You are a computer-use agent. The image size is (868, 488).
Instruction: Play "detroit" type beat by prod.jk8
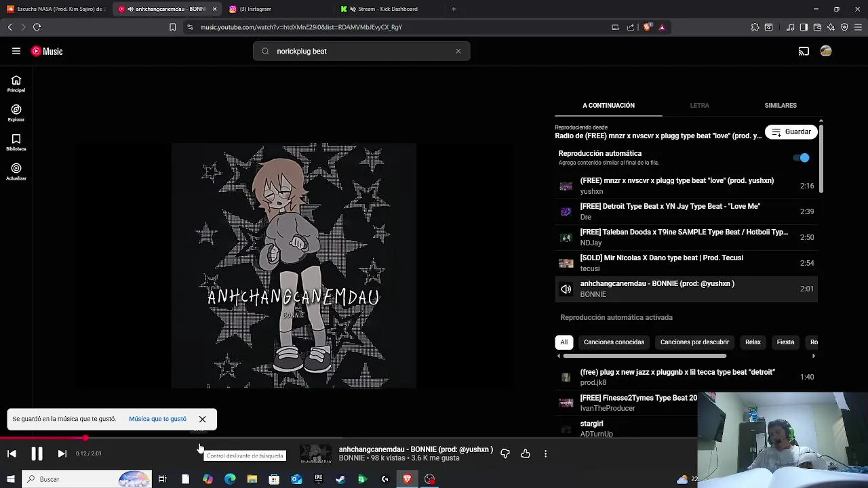pyautogui.click(x=686, y=377)
